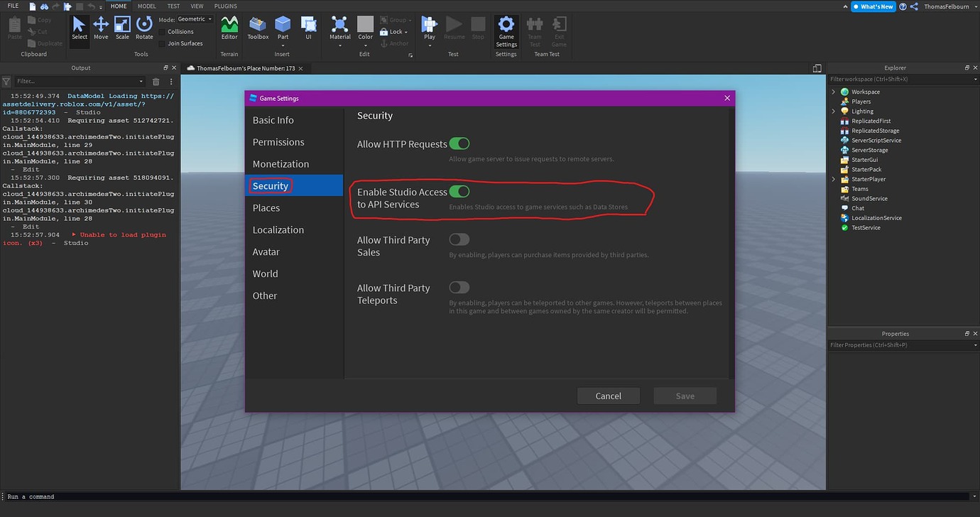This screenshot has width=980, height=517.
Task: Click the help question mark icon
Action: coord(903,6)
